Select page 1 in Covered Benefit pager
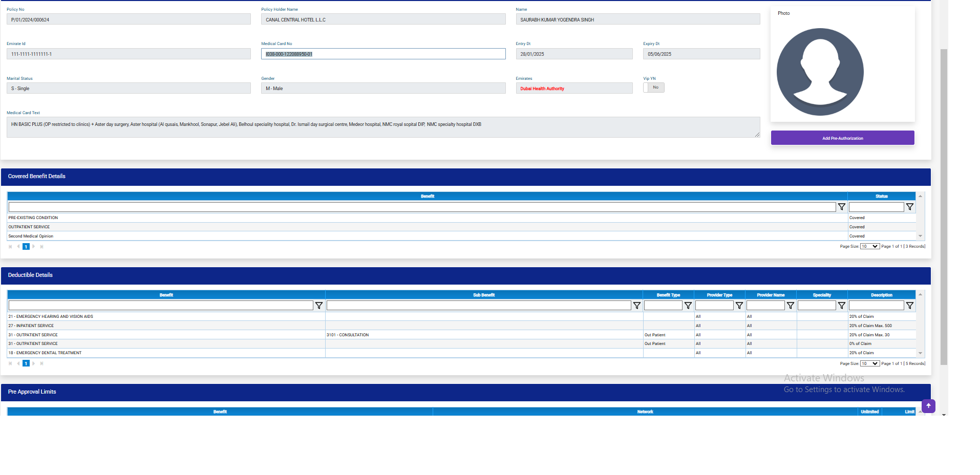Viewport: 980px width, 475px height. [x=26, y=247]
